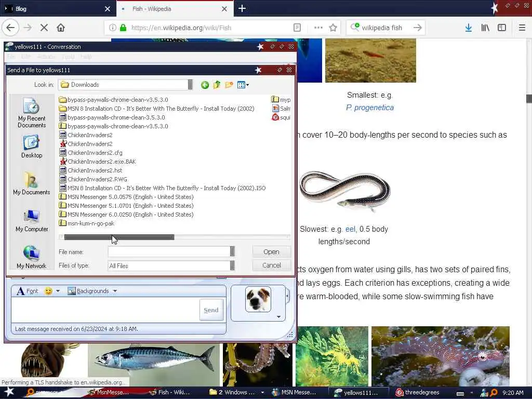The height and width of the screenshot is (399, 532).
Task: Open the emoticon picker smiley
Action: point(48,291)
